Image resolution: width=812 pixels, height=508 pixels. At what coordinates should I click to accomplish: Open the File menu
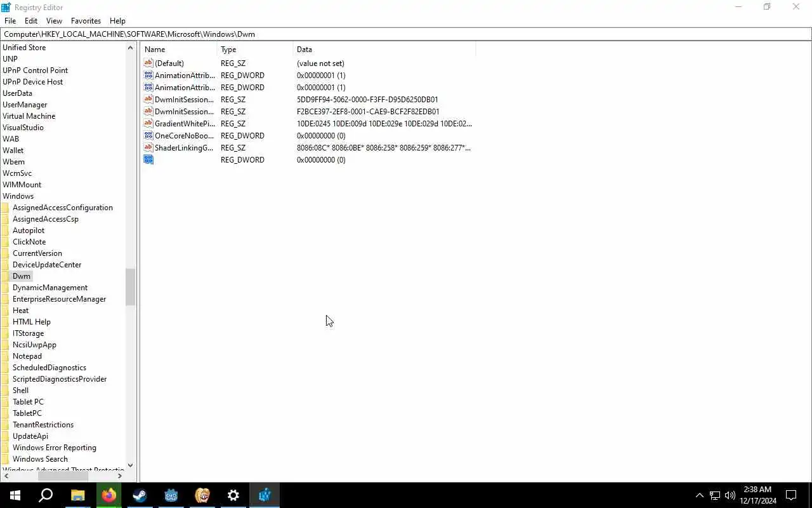tap(10, 20)
